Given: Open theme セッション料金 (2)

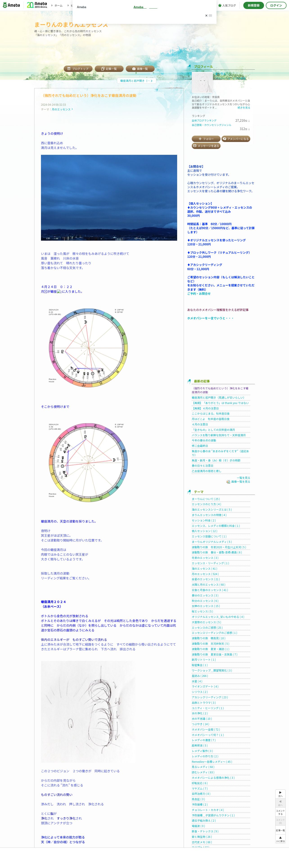Looking at the screenshot, I should click(x=204, y=521).
